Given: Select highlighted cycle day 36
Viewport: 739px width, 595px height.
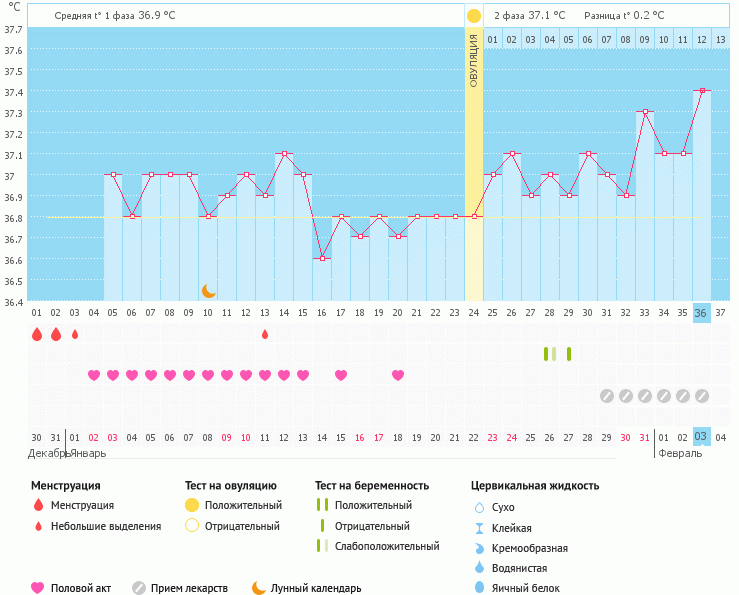Looking at the screenshot, I should pos(701,313).
